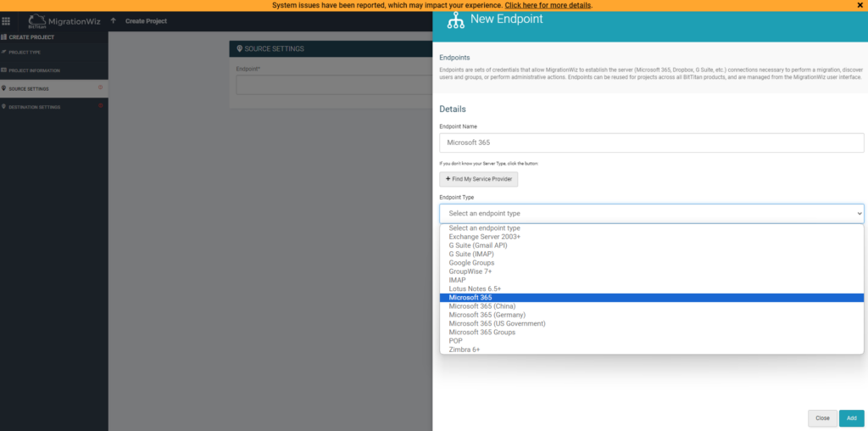Select Zimbra 6+ endpoint type
This screenshot has width=868, height=431.
pos(465,350)
